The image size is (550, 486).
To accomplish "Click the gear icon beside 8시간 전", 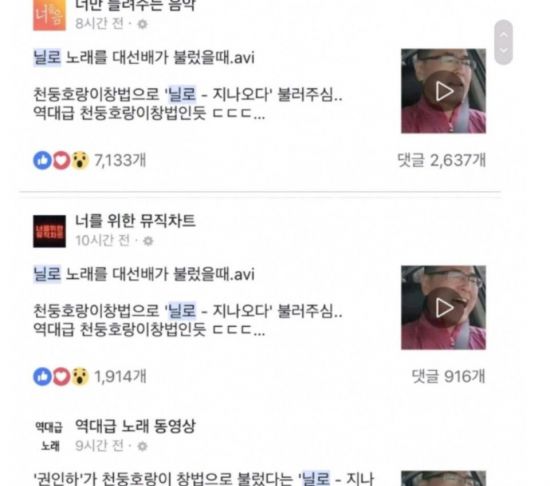I will point(142,24).
